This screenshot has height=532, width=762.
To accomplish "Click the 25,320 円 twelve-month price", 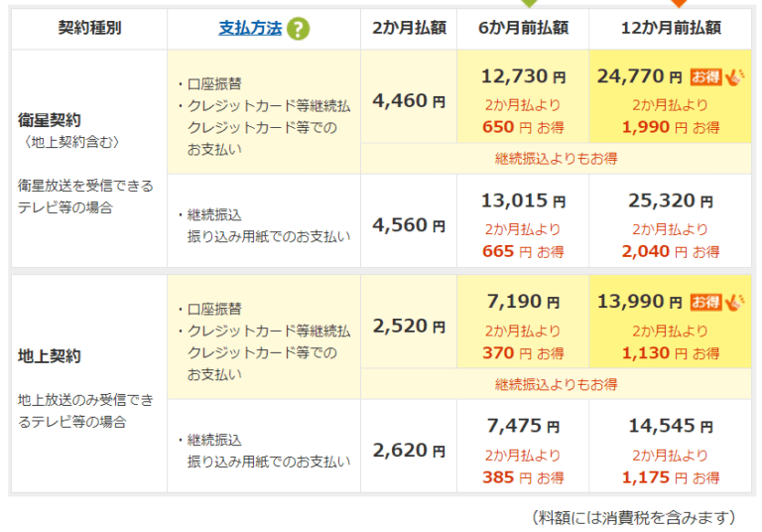I will tap(672, 201).
